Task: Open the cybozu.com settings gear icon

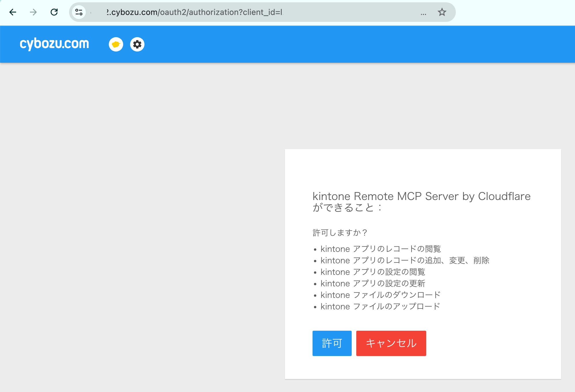Action: (x=137, y=44)
